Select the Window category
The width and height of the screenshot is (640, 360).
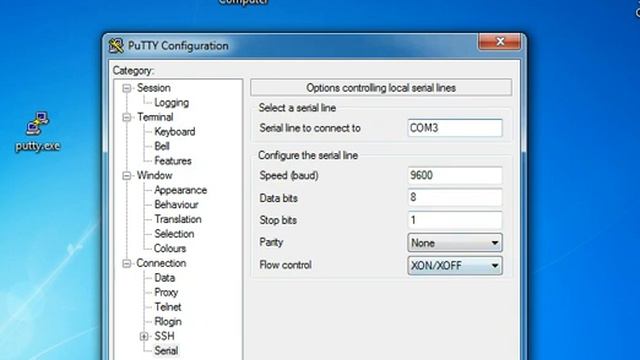(x=154, y=176)
